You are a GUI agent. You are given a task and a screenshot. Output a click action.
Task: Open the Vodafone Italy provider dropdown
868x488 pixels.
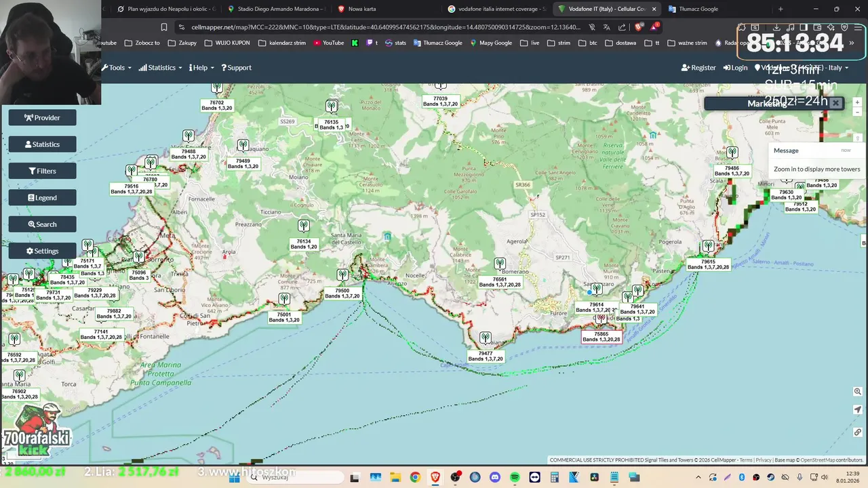(x=802, y=68)
